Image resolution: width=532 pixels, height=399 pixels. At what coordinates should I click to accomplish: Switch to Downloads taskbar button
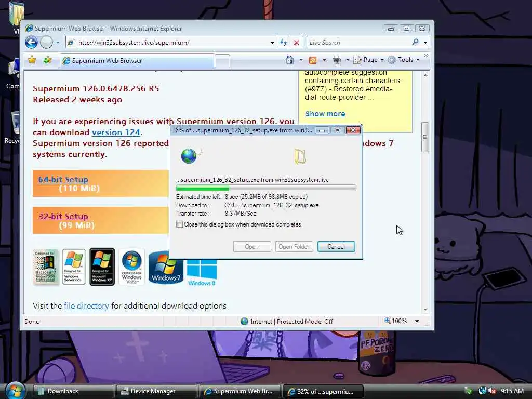(x=73, y=391)
